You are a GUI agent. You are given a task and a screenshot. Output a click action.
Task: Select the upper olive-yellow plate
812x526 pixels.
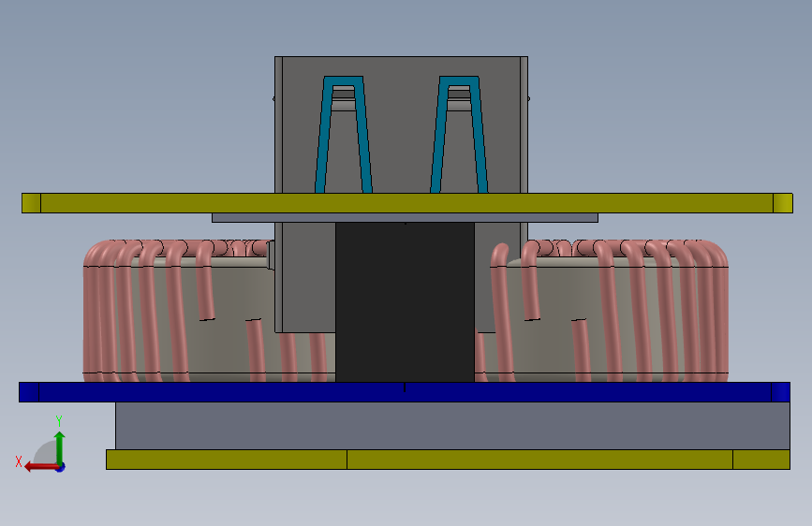click(407, 203)
